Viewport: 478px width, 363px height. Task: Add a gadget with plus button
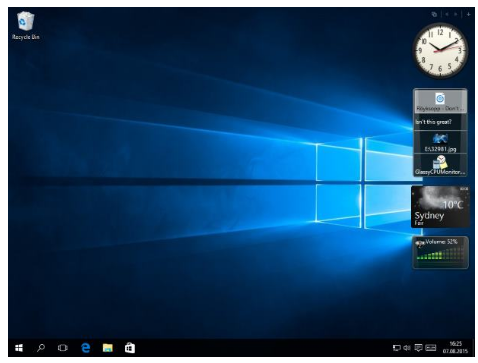click(x=468, y=14)
